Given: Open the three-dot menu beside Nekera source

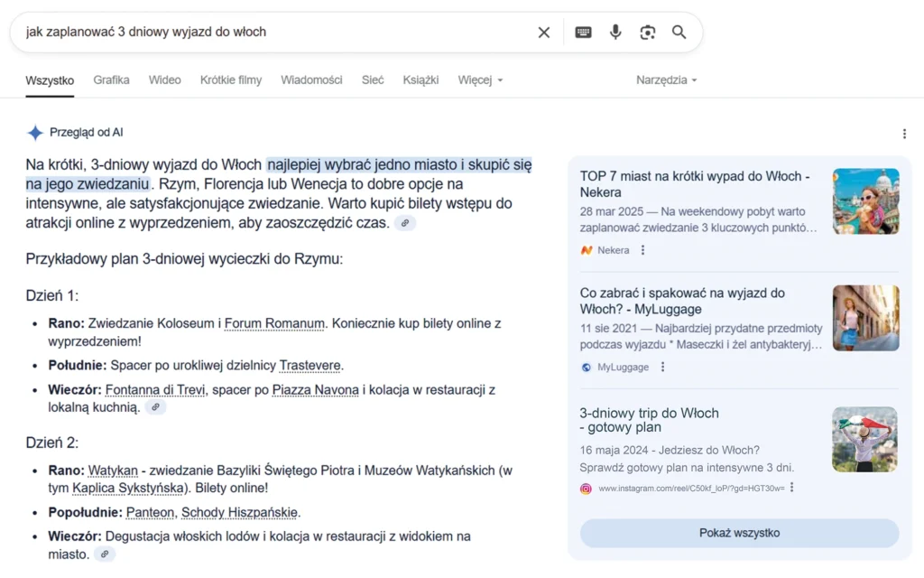Looking at the screenshot, I should (x=643, y=250).
